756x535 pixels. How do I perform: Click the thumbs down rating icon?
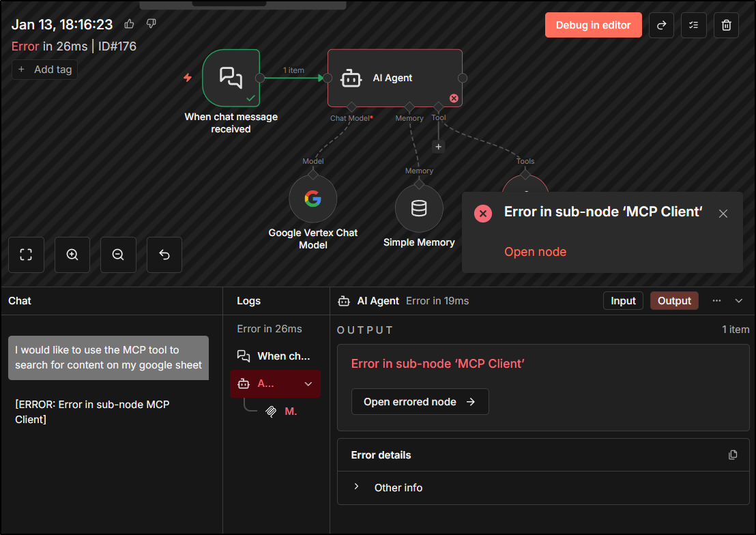point(151,25)
